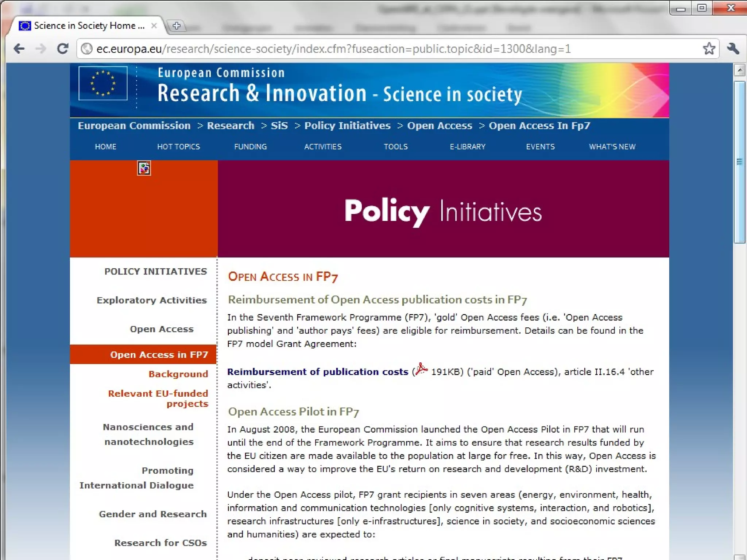The height and width of the screenshot is (560, 747).
Task: Click Reimbursement of Open Access publication costs heading
Action: pyautogui.click(x=378, y=300)
